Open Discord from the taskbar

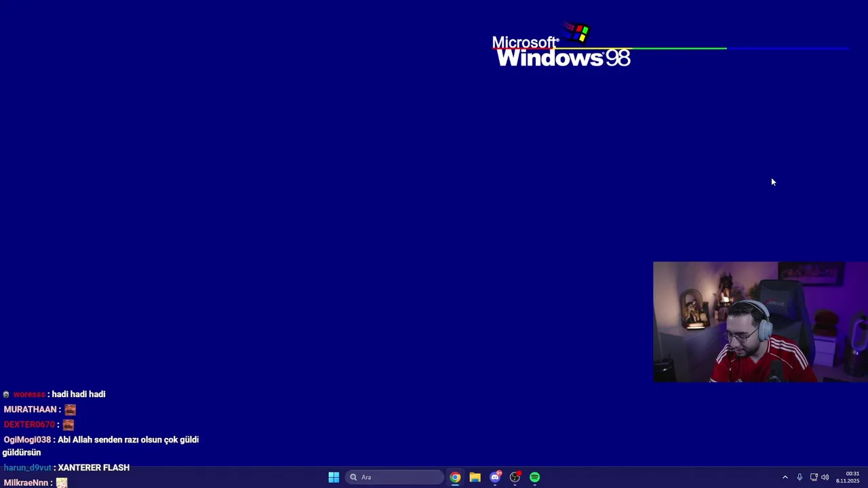pyautogui.click(x=495, y=477)
